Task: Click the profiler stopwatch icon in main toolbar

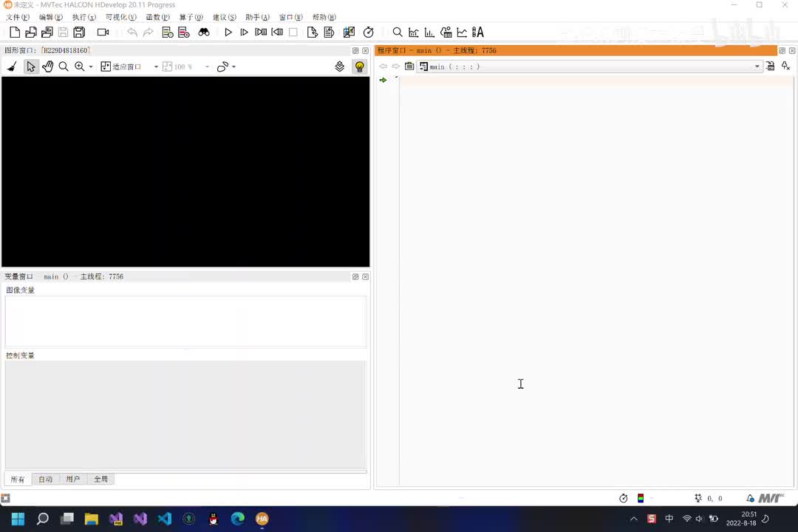Action: 369,33
